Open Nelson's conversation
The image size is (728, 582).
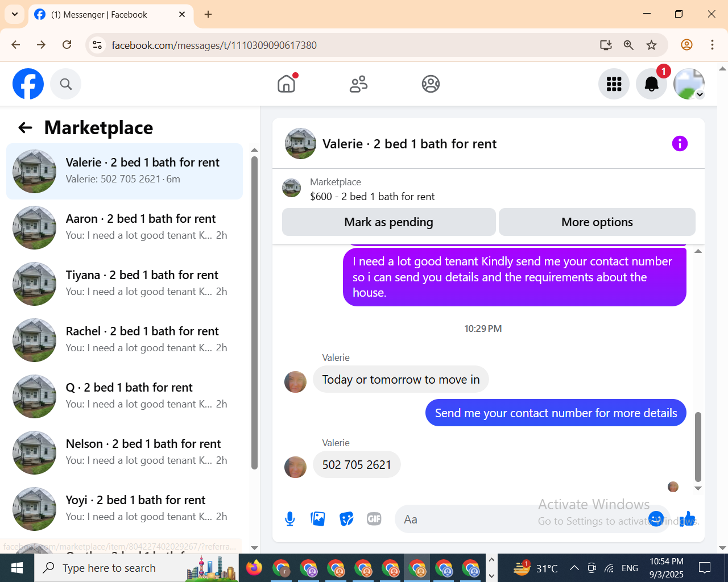(125, 452)
